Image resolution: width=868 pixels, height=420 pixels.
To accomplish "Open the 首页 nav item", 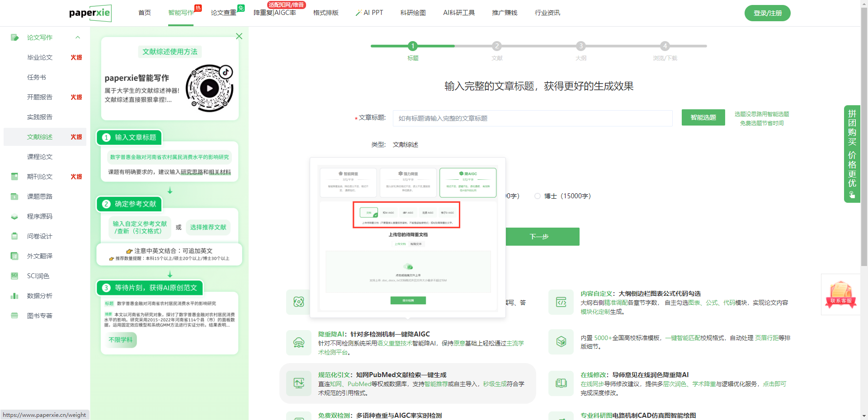I will coord(145,13).
